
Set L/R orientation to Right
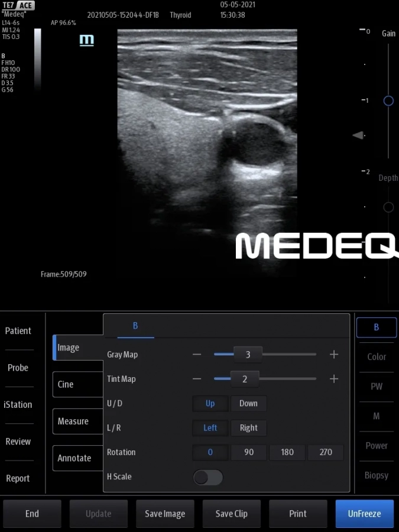pyautogui.click(x=248, y=428)
